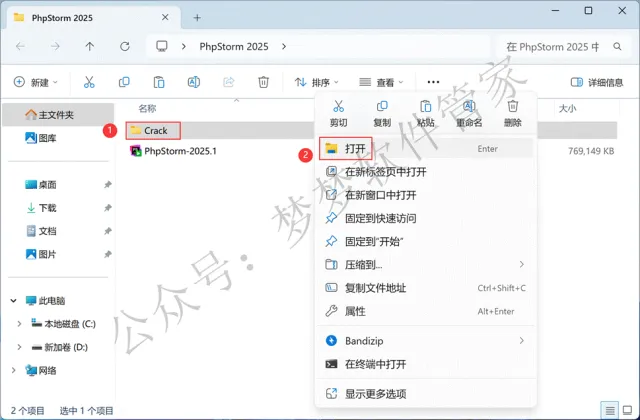Click the computer icon in the address bar
Image resolution: width=640 pixels, height=420 pixels.
click(162, 46)
